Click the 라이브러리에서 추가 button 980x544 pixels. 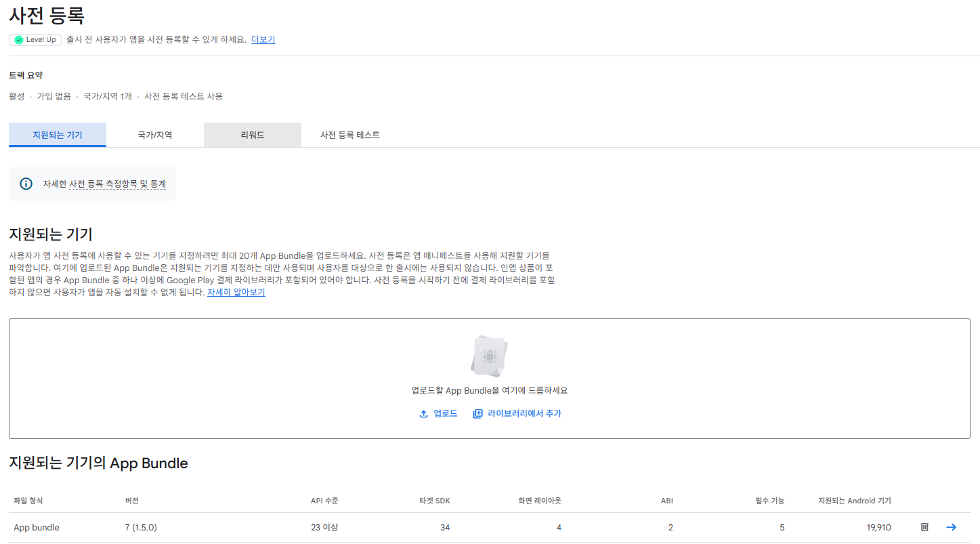coord(518,413)
